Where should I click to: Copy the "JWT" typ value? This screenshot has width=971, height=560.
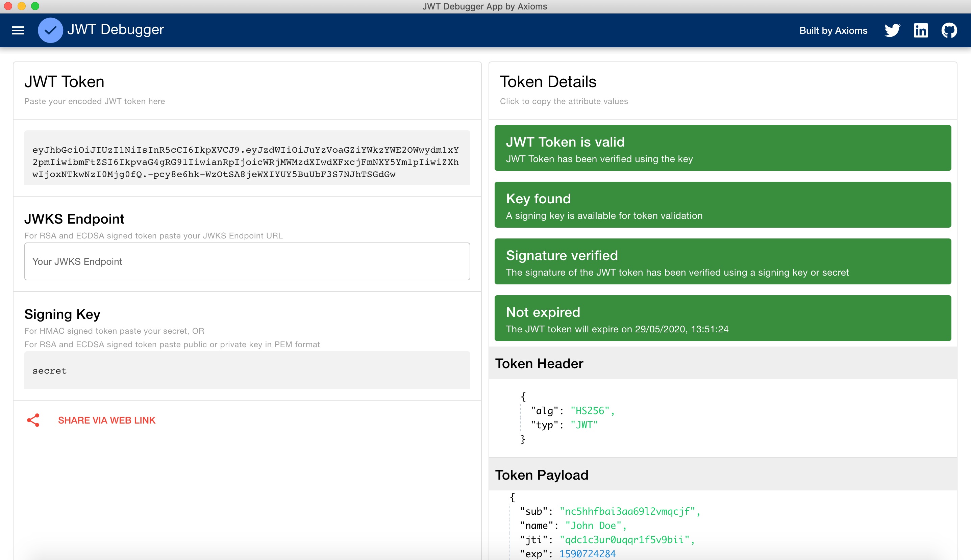click(x=584, y=425)
